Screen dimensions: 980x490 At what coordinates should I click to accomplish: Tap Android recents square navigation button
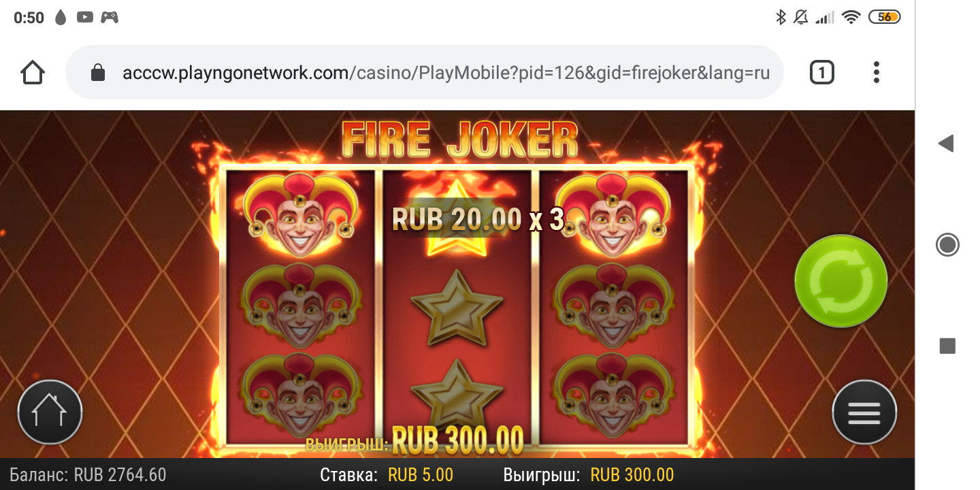point(947,346)
